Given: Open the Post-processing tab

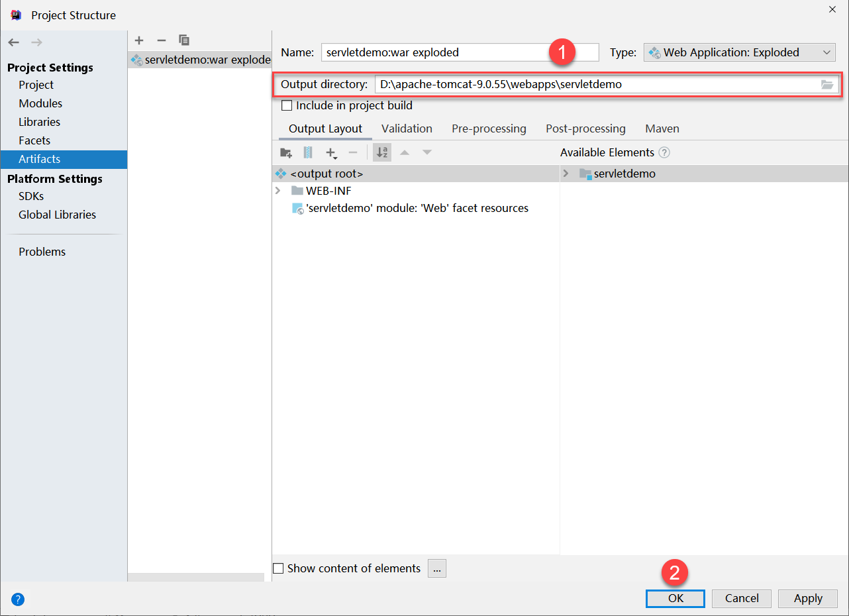Looking at the screenshot, I should tap(585, 128).
